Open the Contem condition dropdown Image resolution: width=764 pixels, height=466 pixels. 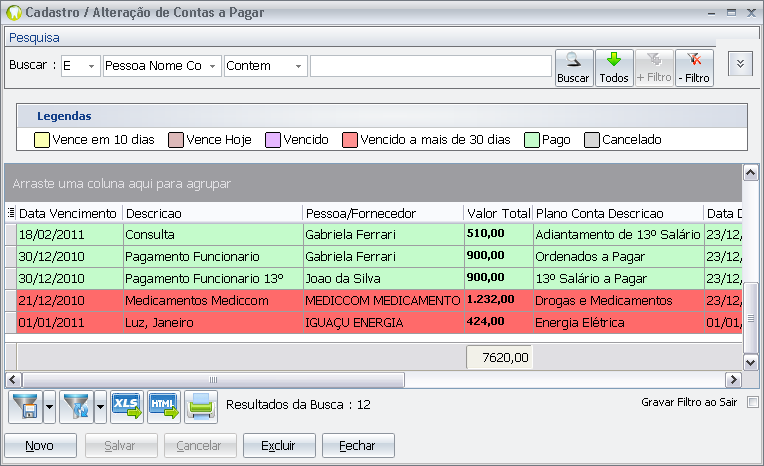point(298,66)
